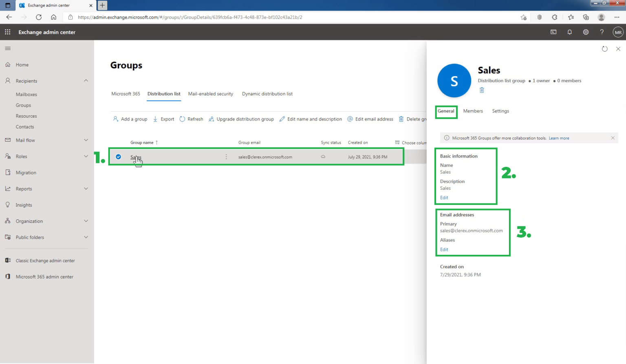The height and width of the screenshot is (364, 626).
Task: Click the cloud sync status icon for Sales
Action: pyautogui.click(x=322, y=157)
